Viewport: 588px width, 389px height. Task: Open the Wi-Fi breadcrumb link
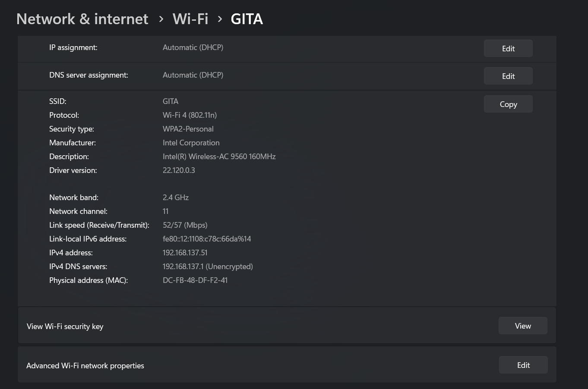click(x=190, y=19)
